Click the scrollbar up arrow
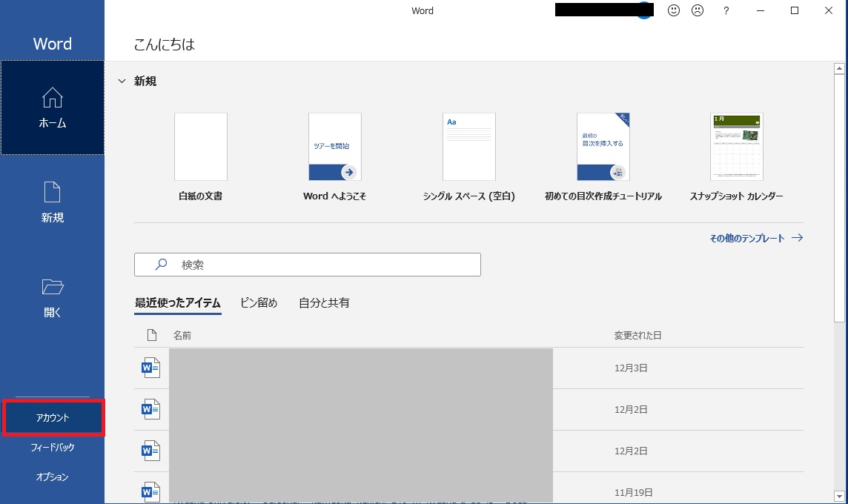The width and height of the screenshot is (848, 504). click(x=839, y=68)
